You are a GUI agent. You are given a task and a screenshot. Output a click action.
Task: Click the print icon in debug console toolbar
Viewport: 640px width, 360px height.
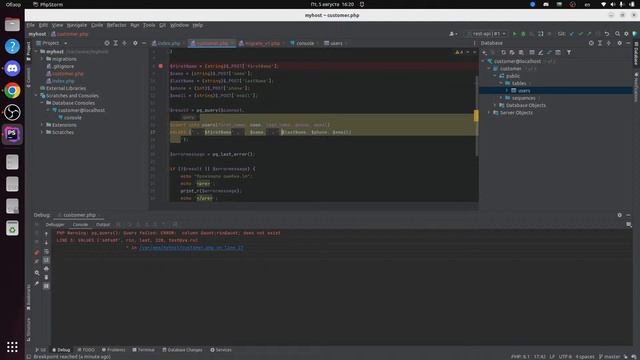pyautogui.click(x=46, y=269)
